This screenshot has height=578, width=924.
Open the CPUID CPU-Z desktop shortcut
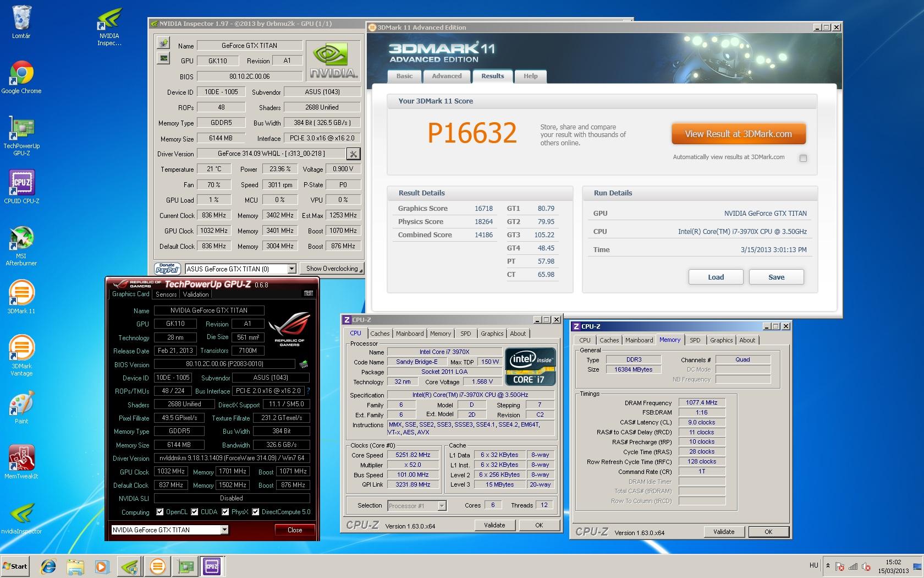[x=21, y=187]
